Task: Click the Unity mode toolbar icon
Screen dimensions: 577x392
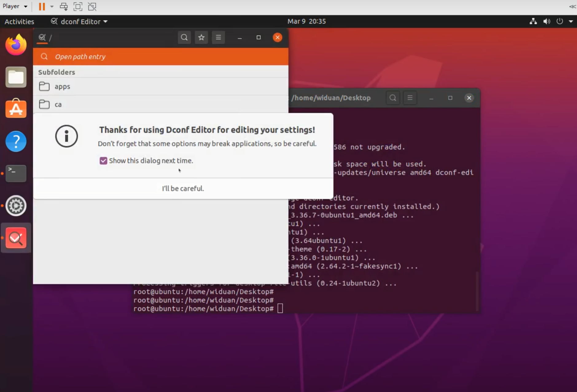Action: tap(92, 6)
